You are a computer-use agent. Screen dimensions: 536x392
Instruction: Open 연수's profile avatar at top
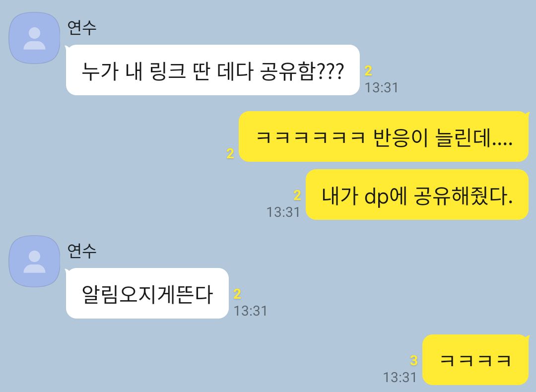point(34,38)
